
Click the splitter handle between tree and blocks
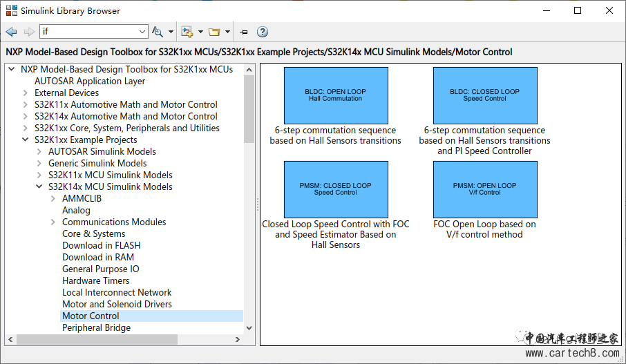coord(258,204)
